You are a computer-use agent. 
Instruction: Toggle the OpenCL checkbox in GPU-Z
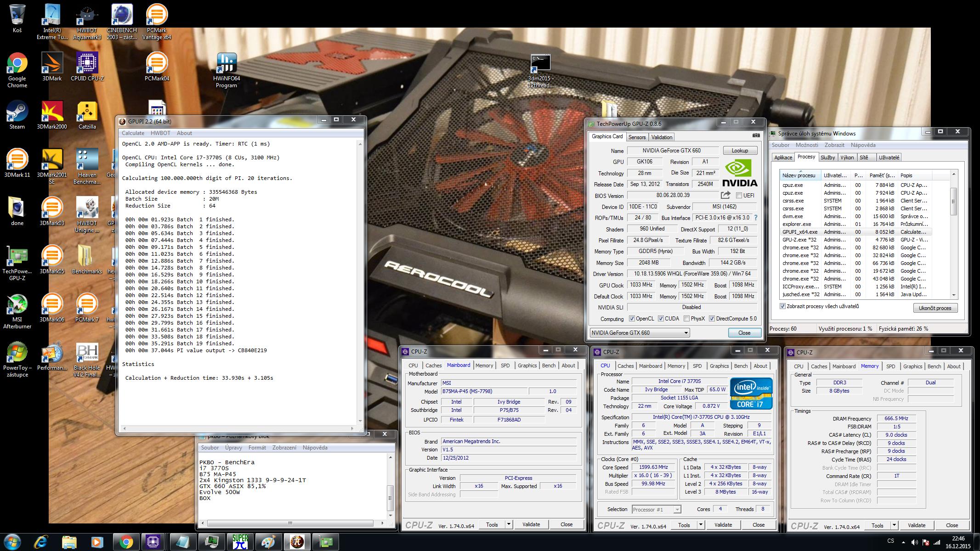click(x=632, y=319)
